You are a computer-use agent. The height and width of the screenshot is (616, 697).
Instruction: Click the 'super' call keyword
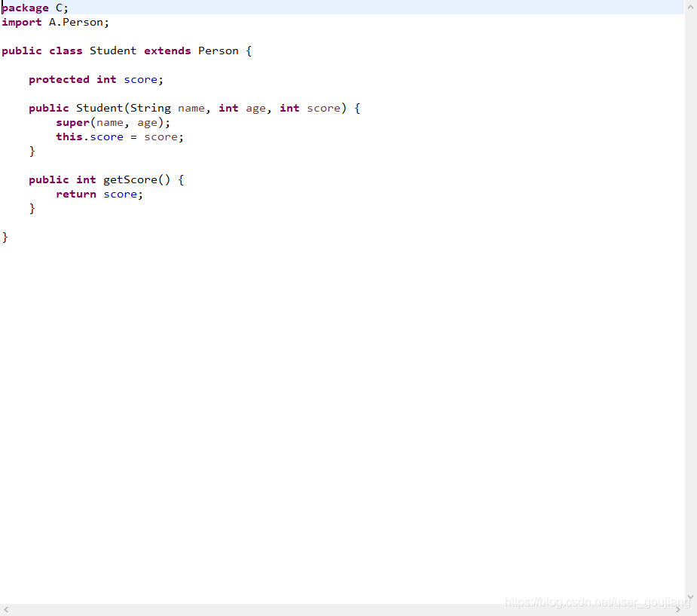tap(72, 123)
